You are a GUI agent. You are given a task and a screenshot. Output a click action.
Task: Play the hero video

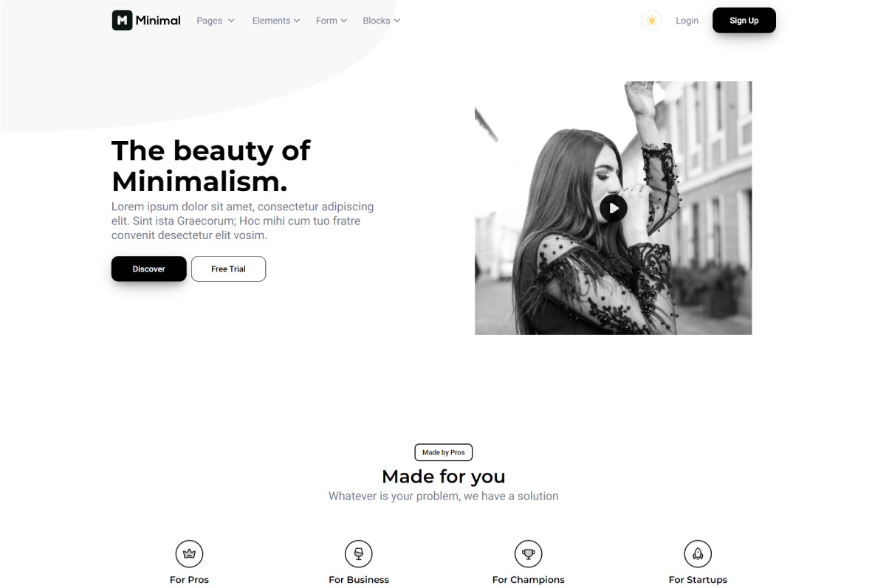(x=613, y=208)
